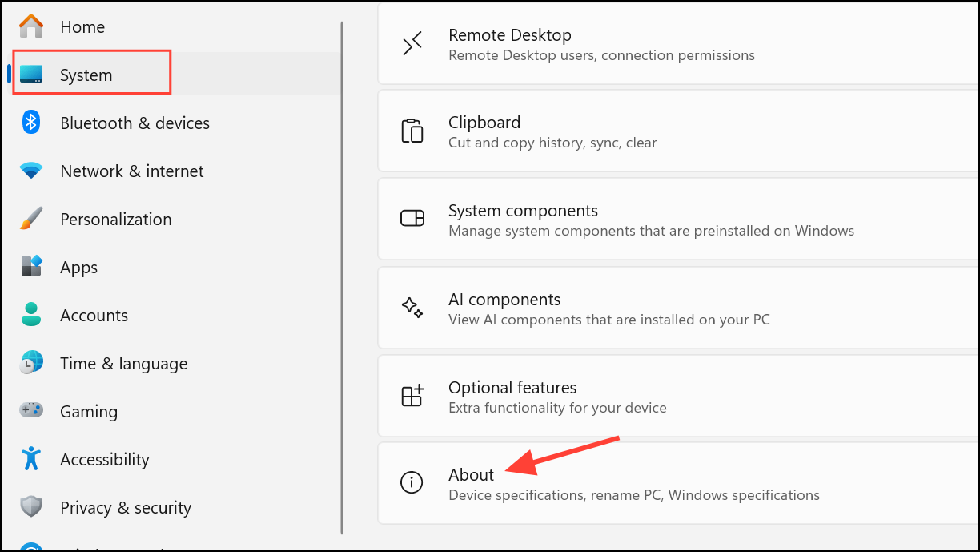Click the Optional features icon

coord(412,396)
